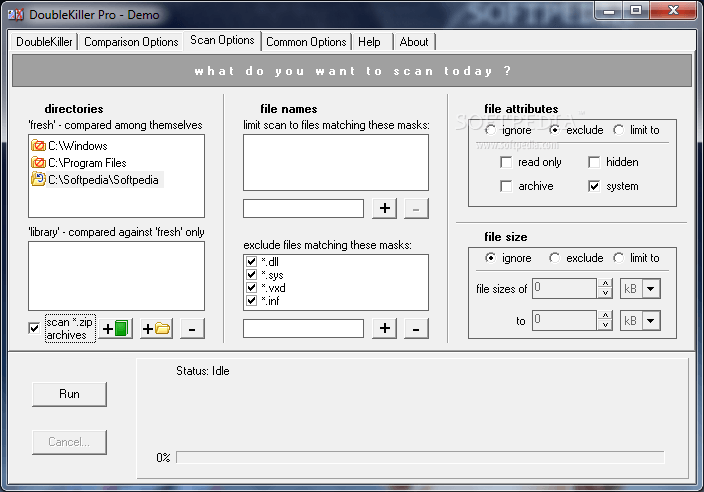The width and height of the screenshot is (704, 492).
Task: Decrease the 'to' size value spinner down
Action: pyautogui.click(x=605, y=325)
